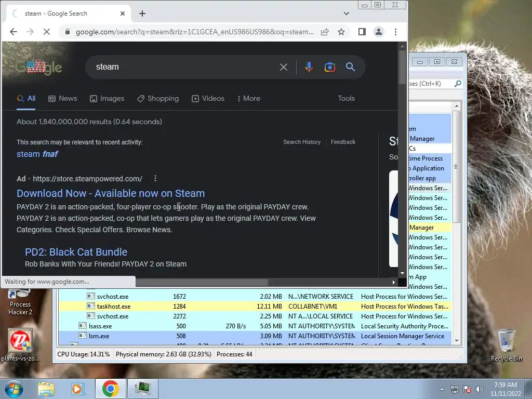The image size is (532, 399).
Task: Select svchost.exe with PID 2272
Action: click(x=255, y=316)
